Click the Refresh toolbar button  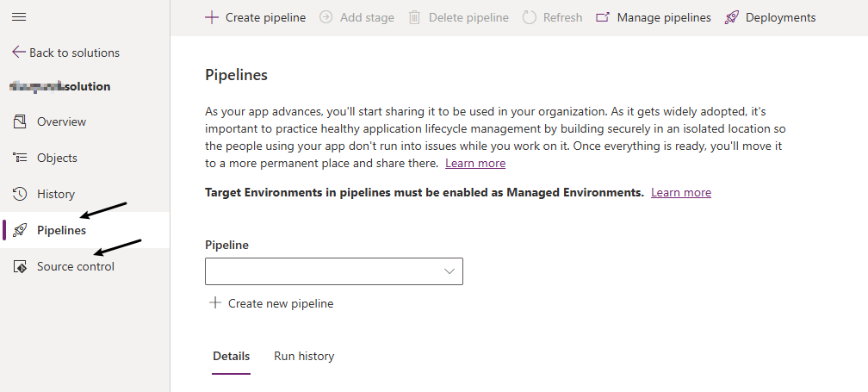(553, 17)
